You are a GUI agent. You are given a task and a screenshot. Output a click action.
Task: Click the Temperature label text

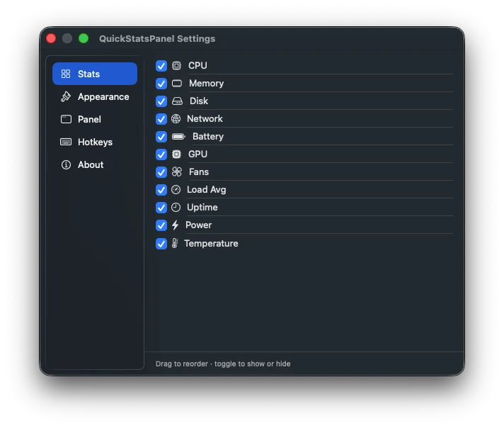click(x=211, y=243)
